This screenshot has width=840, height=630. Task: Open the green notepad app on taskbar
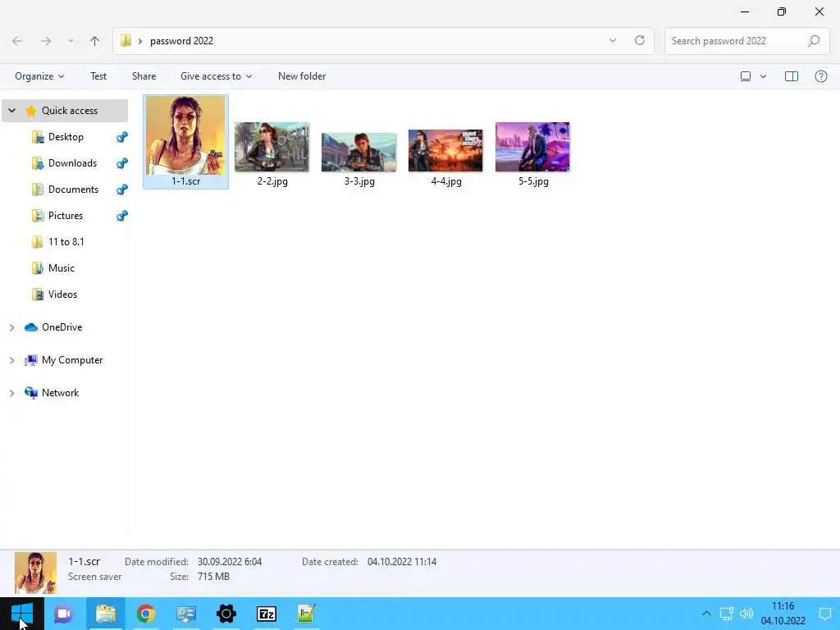pos(307,614)
